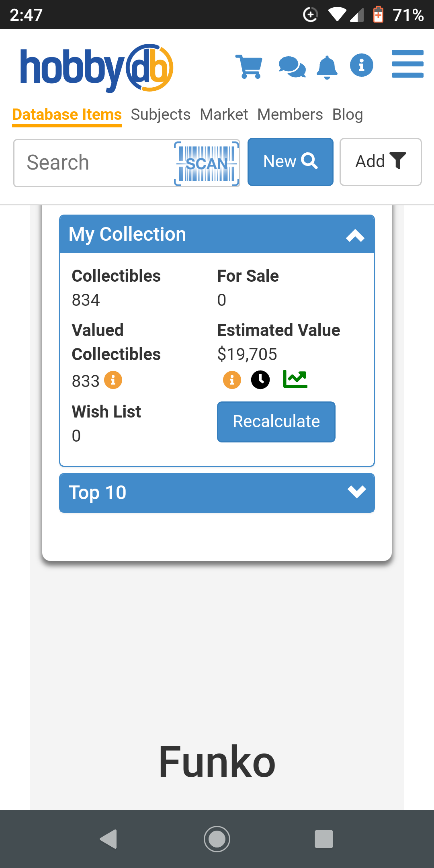Focus the Search input field

click(x=94, y=163)
